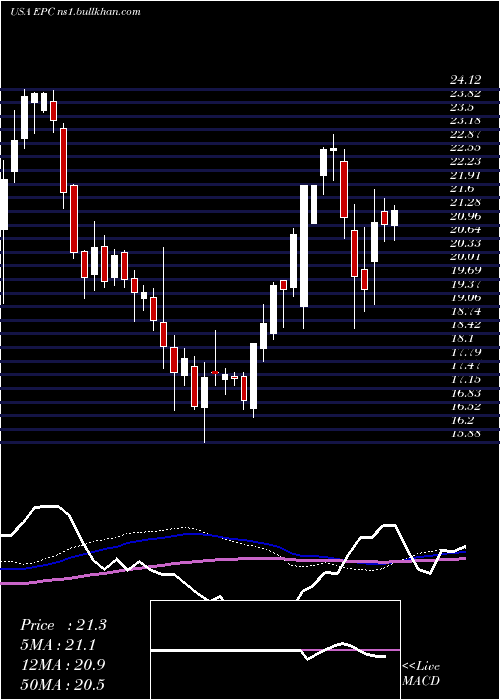Select the 20.33 price axis label
This screenshot has height=700, width=500.
[465, 243]
